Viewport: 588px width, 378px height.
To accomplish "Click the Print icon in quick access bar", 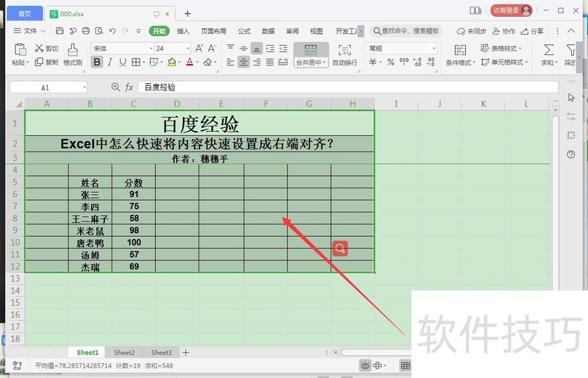I will (86, 31).
